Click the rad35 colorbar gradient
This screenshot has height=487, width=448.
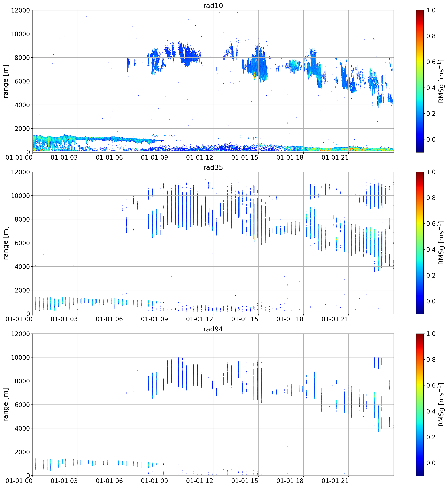tap(420, 243)
